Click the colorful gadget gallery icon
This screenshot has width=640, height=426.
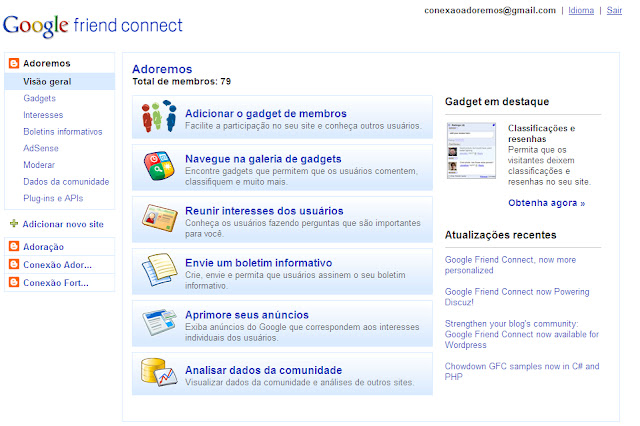pos(159,166)
